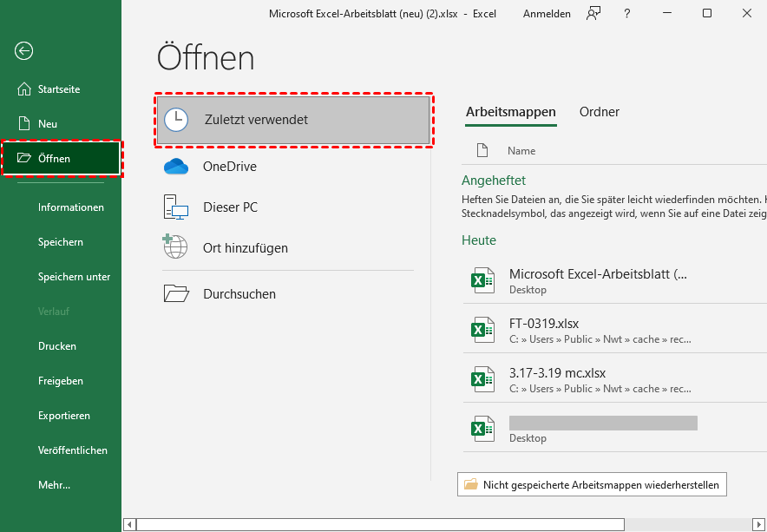Click the Dieser PC computer icon
The width and height of the screenshot is (767, 532).
pyautogui.click(x=176, y=207)
